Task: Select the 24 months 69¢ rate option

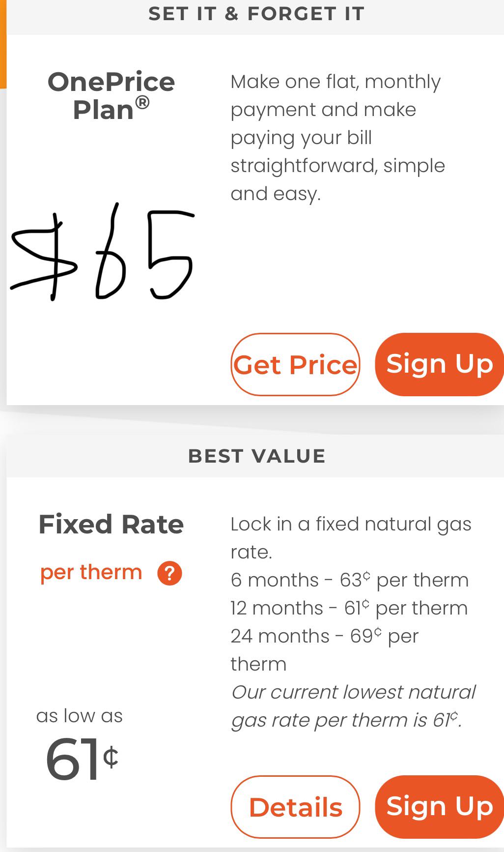Action: point(324,636)
